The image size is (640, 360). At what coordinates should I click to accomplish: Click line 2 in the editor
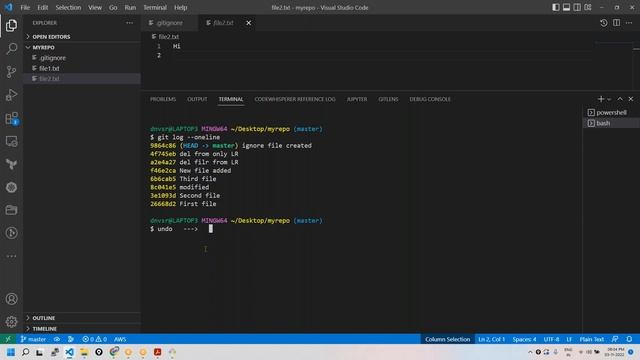coord(367,56)
